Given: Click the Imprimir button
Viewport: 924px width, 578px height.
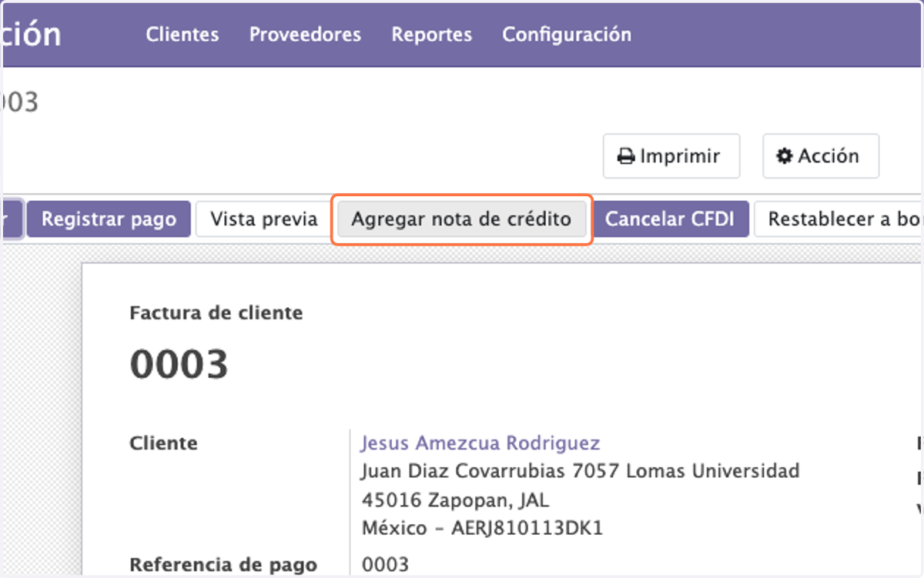Looking at the screenshot, I should (671, 156).
